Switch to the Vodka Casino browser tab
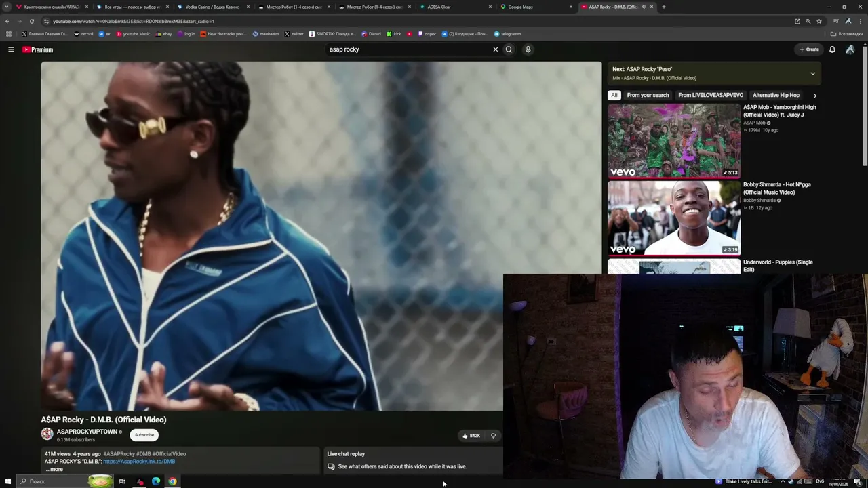 pos(212,7)
